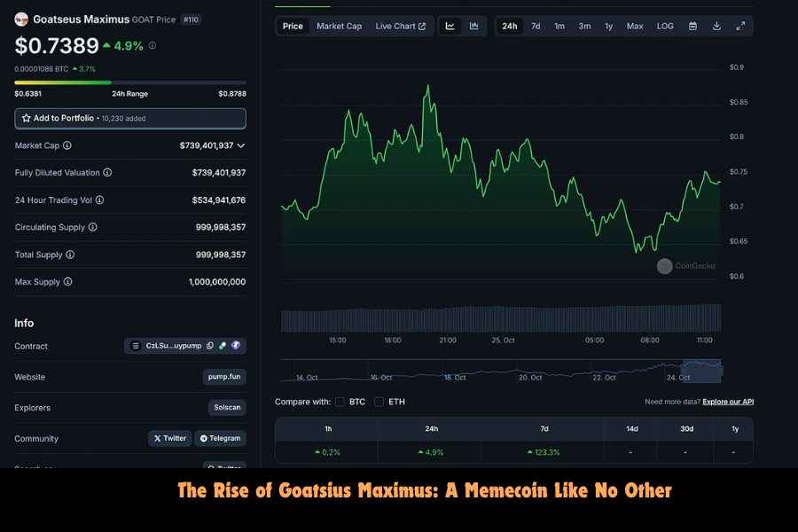798x532 pixels.
Task: Click the $0.8788 range high value
Action: 232,94
